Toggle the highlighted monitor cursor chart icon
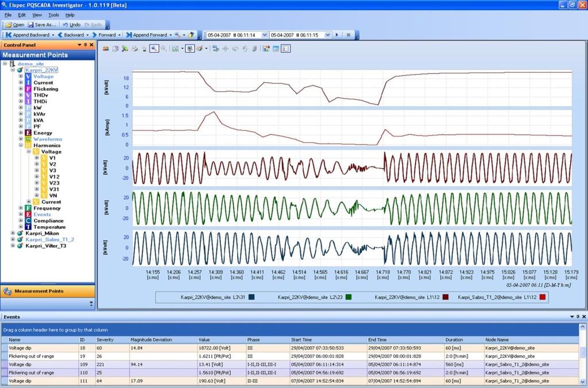This screenshot has height=388, width=588. 190,49
